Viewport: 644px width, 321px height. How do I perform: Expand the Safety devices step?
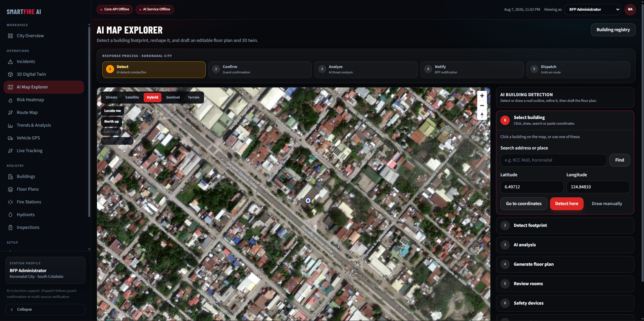click(565, 303)
